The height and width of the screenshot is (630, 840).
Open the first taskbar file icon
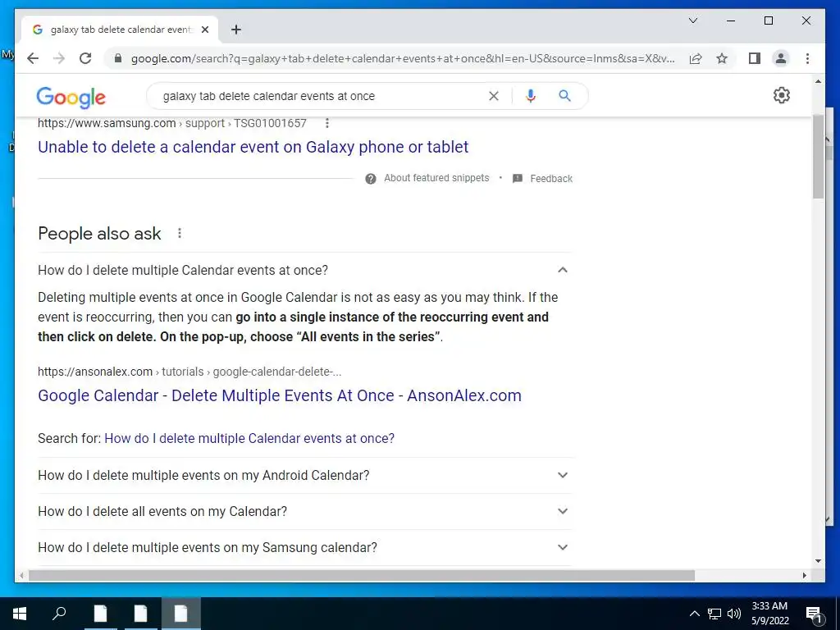(x=100, y=614)
